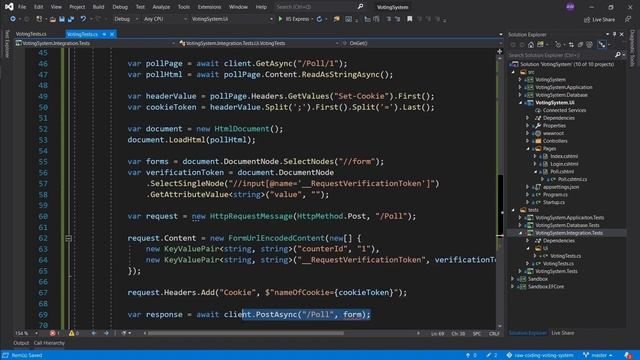Click the Solution Explorer search magnifier icon

(x=618, y=55)
